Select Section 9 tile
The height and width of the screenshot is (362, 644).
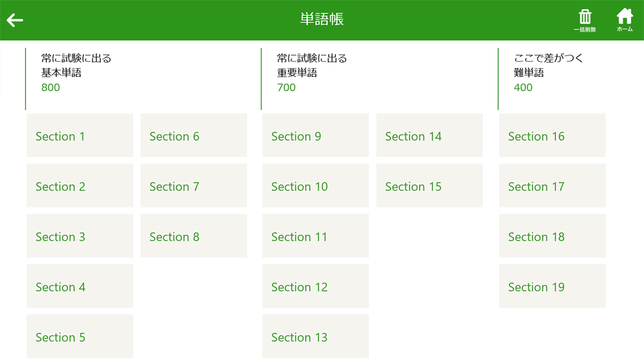(x=315, y=135)
